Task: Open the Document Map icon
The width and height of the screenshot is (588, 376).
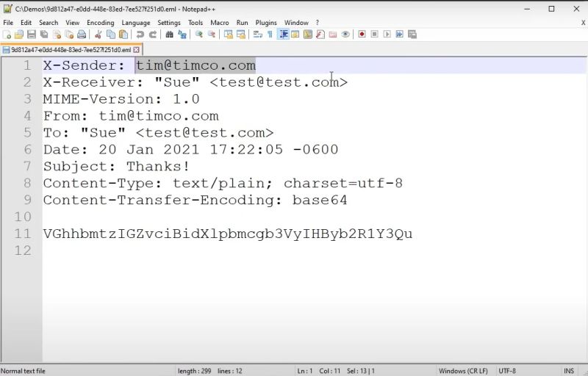Action: [308, 35]
